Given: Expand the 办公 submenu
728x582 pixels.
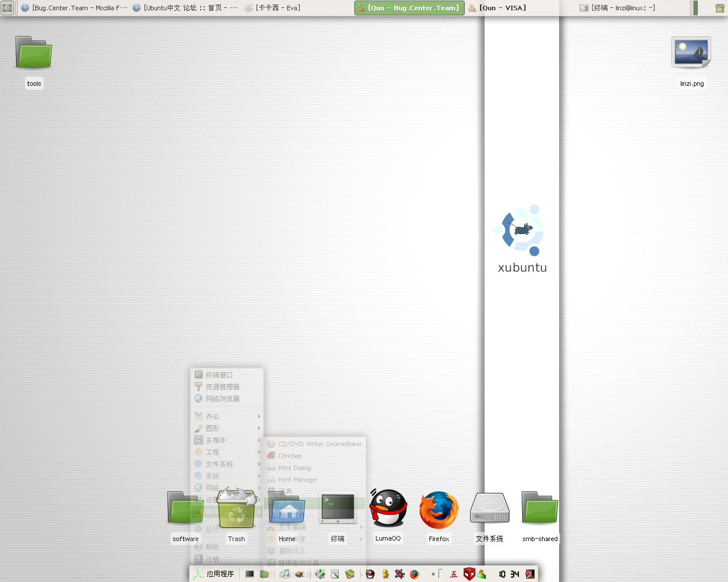Looking at the screenshot, I should tap(226, 417).
